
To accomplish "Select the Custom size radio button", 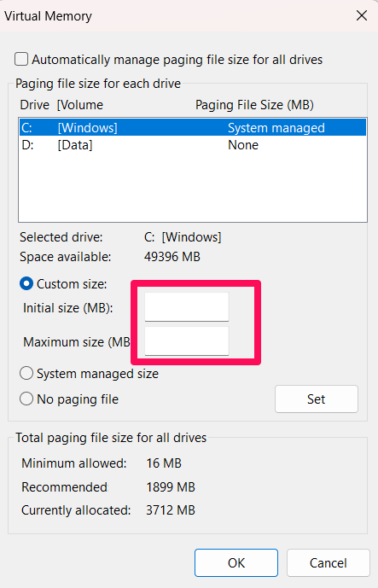I will (x=26, y=284).
